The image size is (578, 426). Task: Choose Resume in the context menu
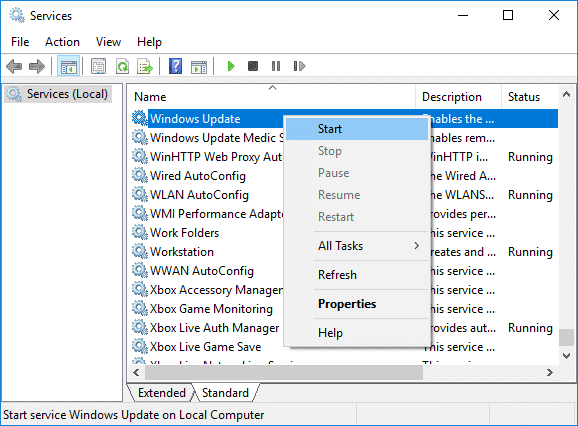pos(357,195)
